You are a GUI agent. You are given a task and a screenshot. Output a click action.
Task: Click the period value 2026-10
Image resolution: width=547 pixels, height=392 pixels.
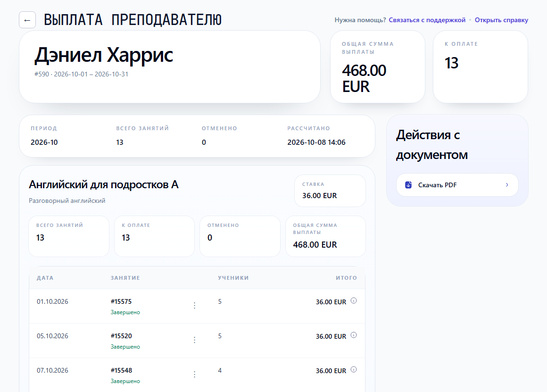[x=44, y=142]
